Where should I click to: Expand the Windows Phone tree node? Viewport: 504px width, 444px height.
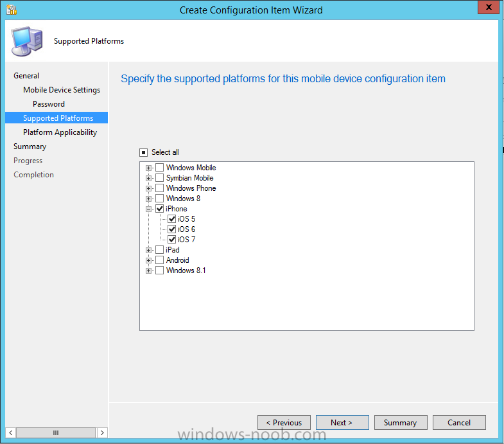click(148, 188)
